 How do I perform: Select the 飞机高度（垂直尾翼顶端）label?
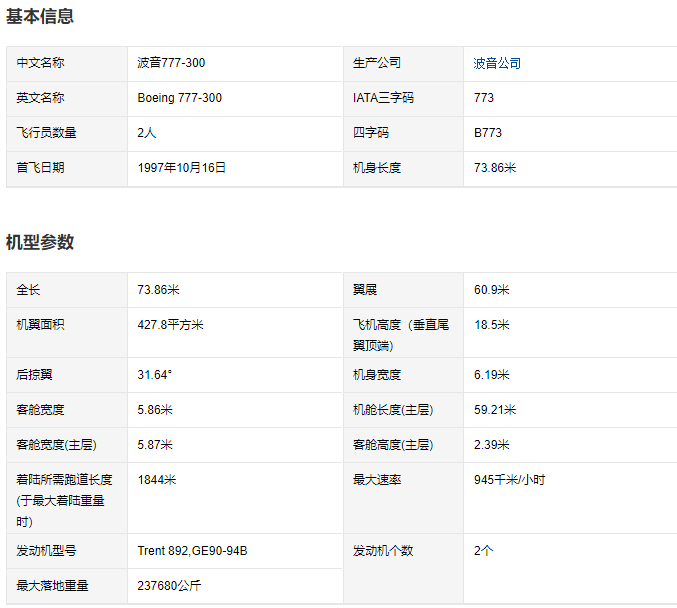pyautogui.click(x=401, y=335)
